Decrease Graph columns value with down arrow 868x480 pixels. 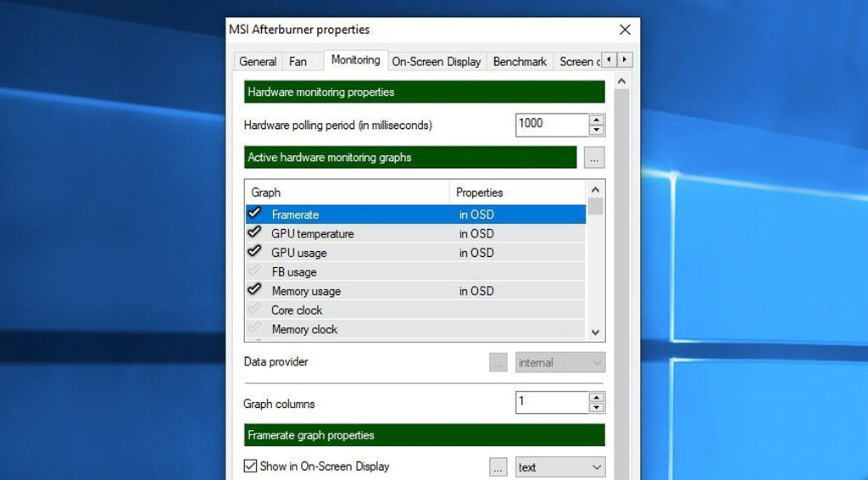596,408
